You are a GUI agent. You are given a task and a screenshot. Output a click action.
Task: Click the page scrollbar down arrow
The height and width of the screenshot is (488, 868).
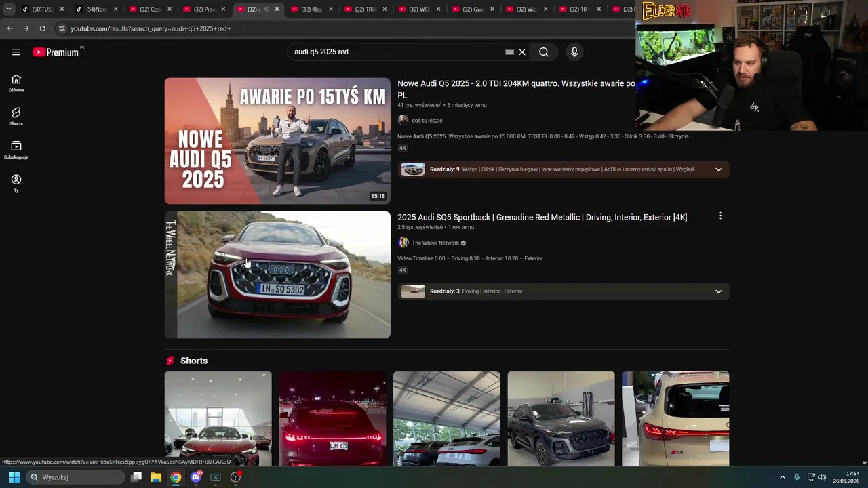coord(864,463)
